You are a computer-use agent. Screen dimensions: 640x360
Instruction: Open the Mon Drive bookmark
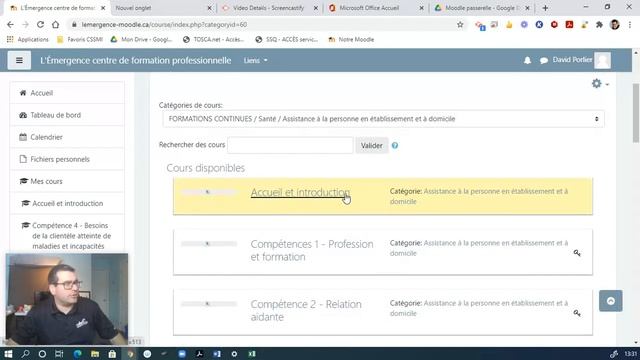pyautogui.click(x=142, y=40)
